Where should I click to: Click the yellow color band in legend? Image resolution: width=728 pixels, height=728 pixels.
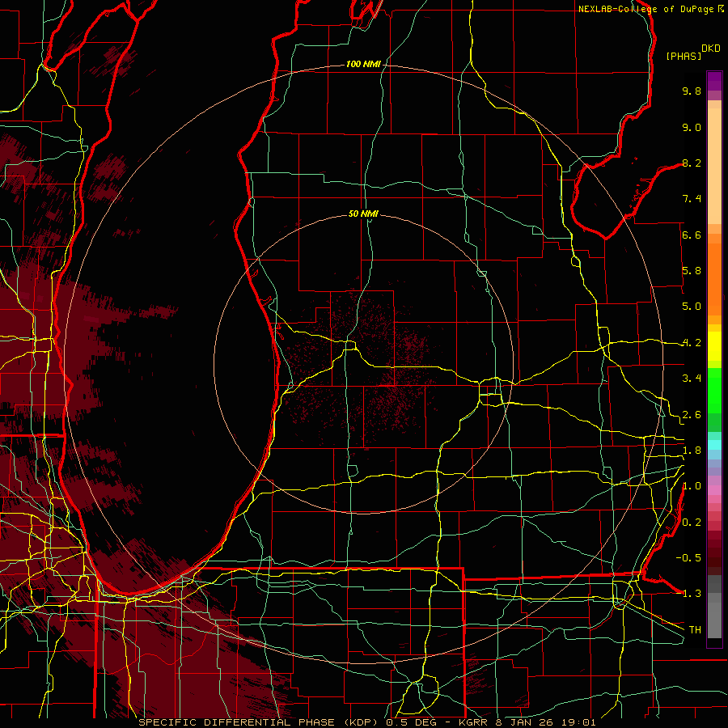pyautogui.click(x=714, y=346)
